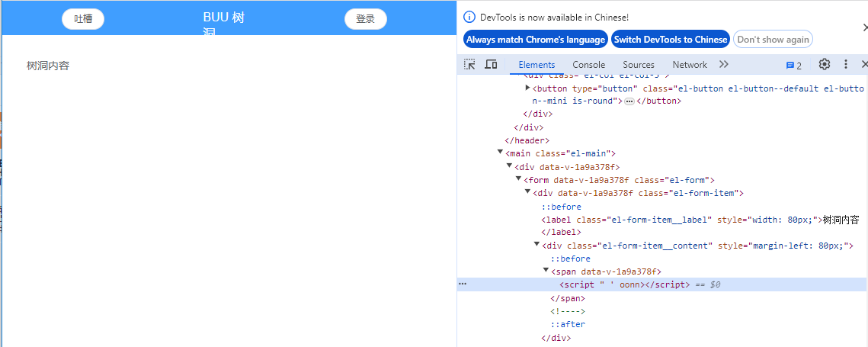
Task: Click the 登录 login button
Action: click(x=366, y=19)
